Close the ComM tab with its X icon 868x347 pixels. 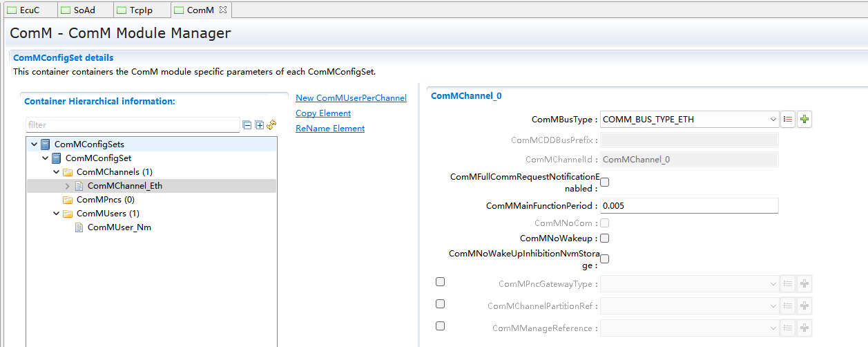pyautogui.click(x=223, y=10)
